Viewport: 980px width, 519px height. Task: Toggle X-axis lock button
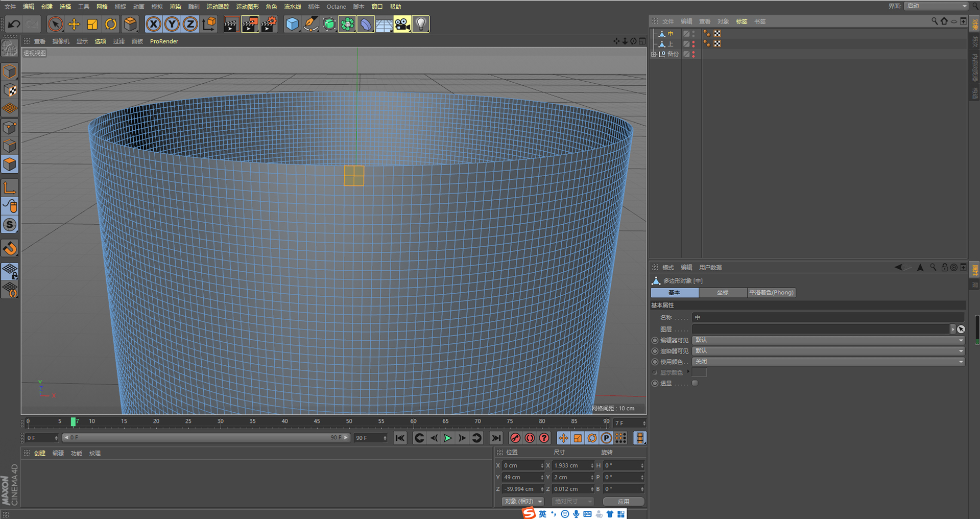[153, 24]
